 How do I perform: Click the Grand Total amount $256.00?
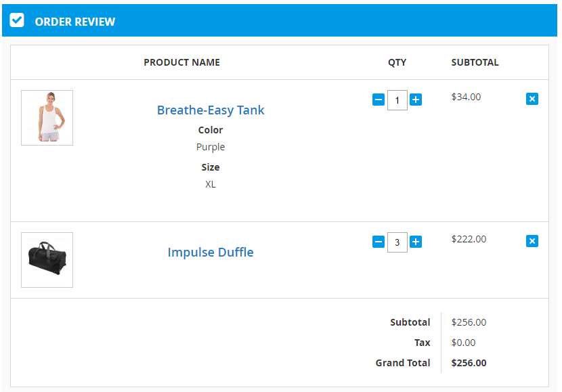469,363
